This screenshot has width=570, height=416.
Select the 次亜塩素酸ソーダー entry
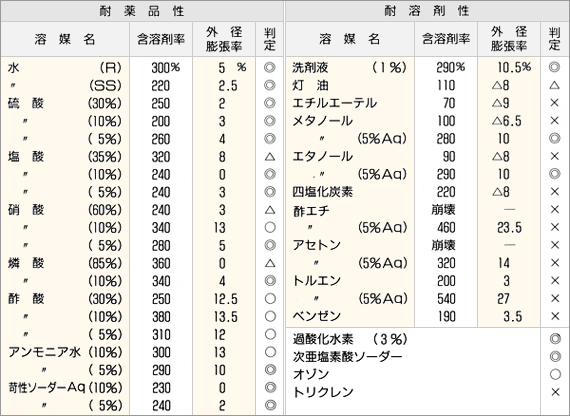pyautogui.click(x=348, y=357)
